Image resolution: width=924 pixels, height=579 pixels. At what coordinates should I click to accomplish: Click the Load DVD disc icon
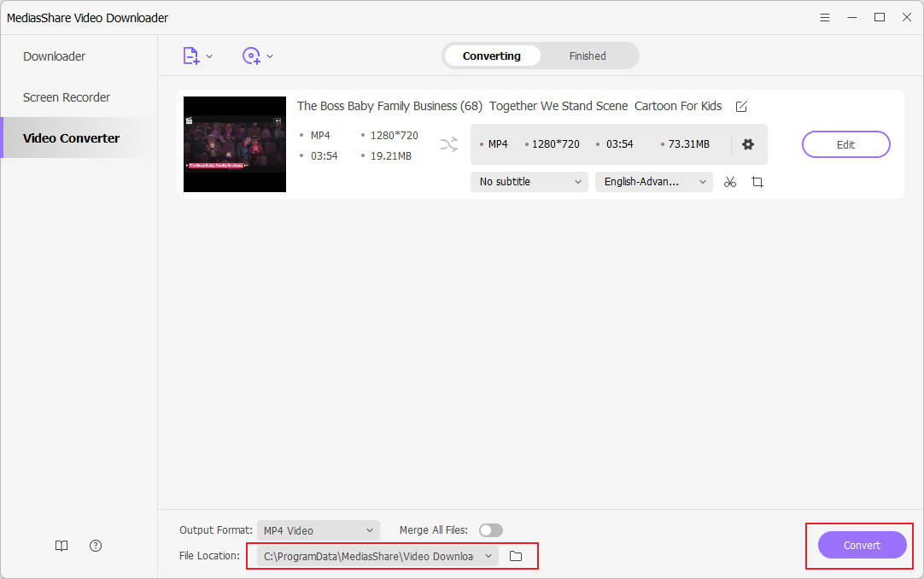click(251, 56)
